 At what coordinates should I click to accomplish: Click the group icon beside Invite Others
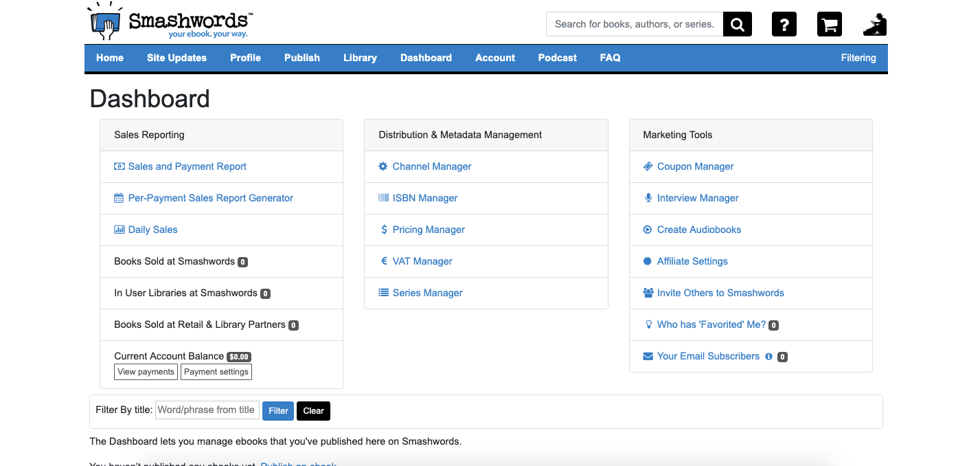[x=648, y=293]
